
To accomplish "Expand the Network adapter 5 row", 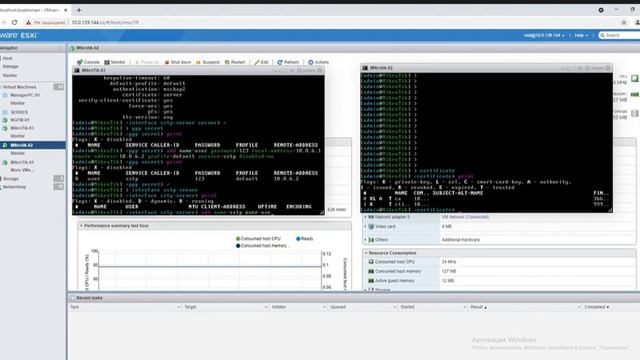I will (365, 217).
